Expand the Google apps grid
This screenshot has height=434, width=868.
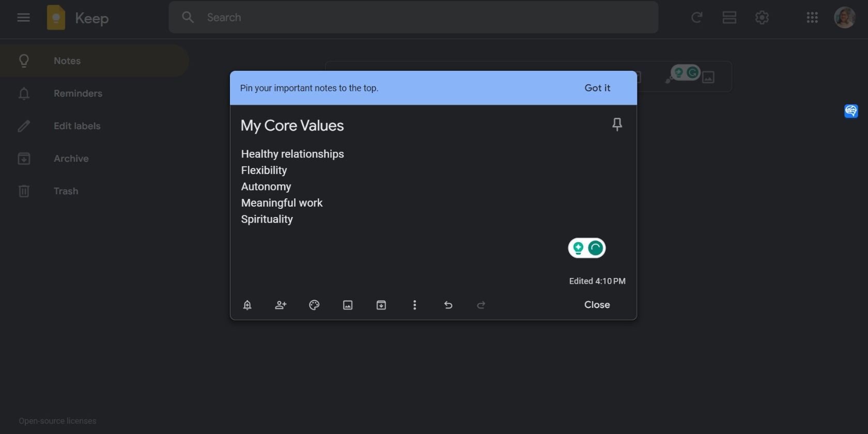812,18
